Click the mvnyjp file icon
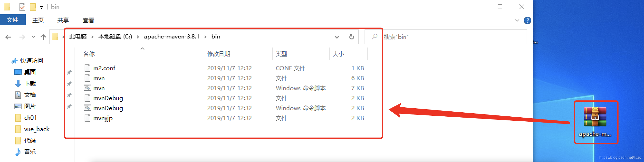The image size is (644, 162). point(87,118)
